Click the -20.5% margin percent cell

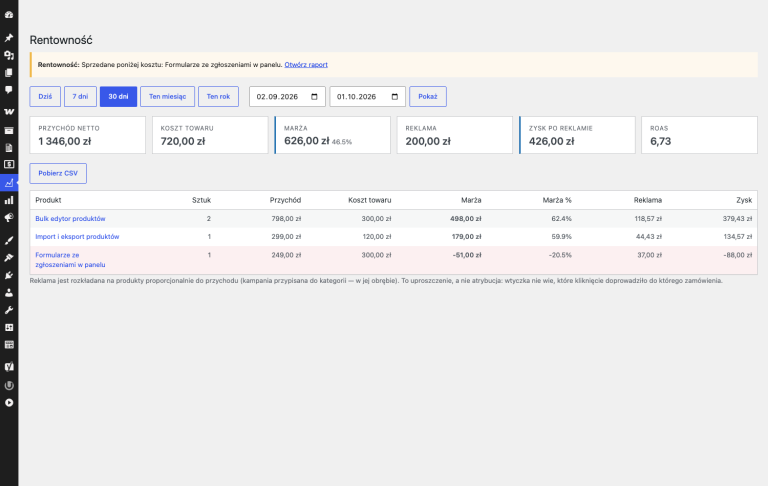pos(560,255)
